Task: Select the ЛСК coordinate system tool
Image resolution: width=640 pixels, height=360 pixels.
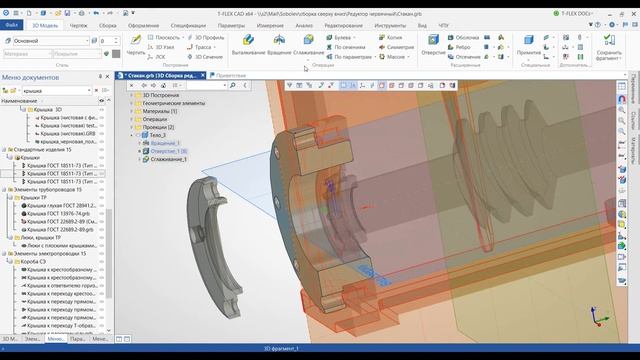Action: (x=156, y=57)
